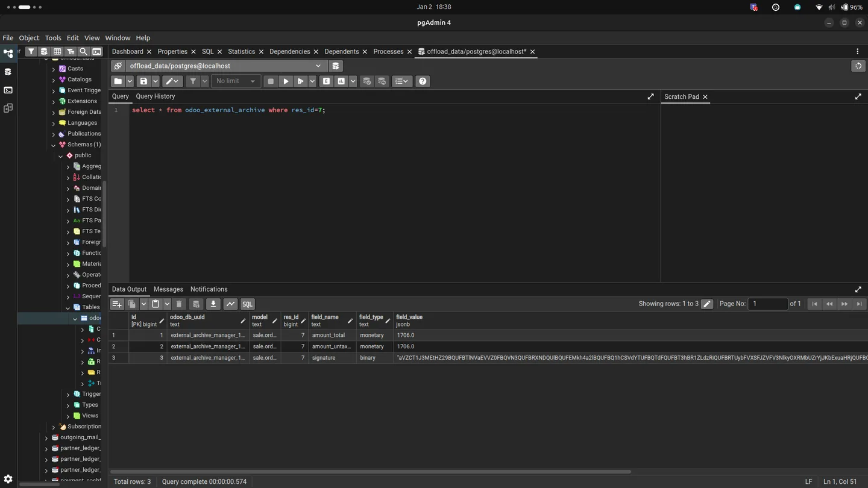The image size is (868, 488).
Task: Expand the Subscriptions tree node
Action: (x=54, y=427)
